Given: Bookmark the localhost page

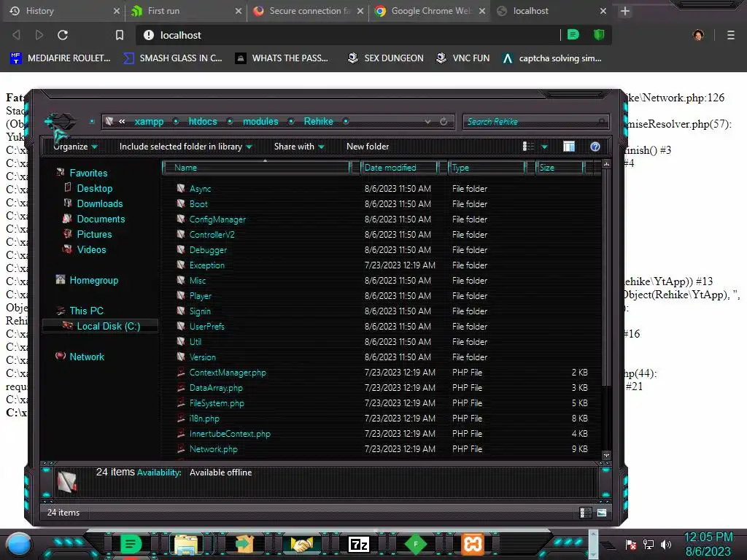Looking at the screenshot, I should click(x=120, y=35).
